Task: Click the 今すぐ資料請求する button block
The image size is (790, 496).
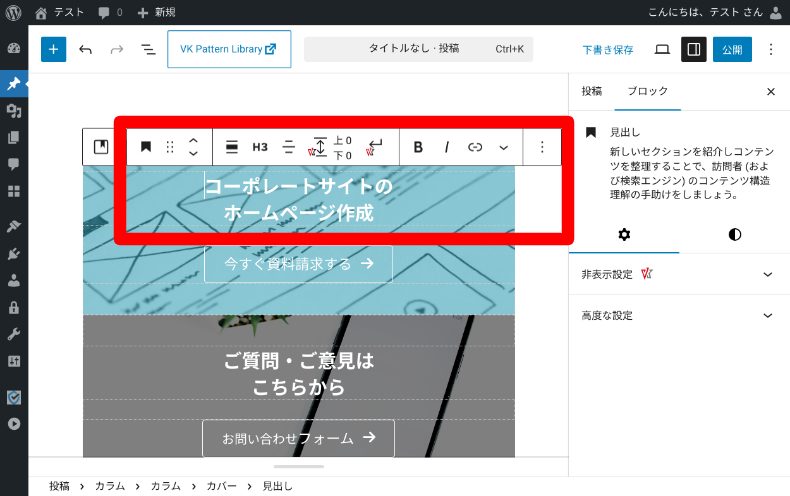Action: [298, 264]
